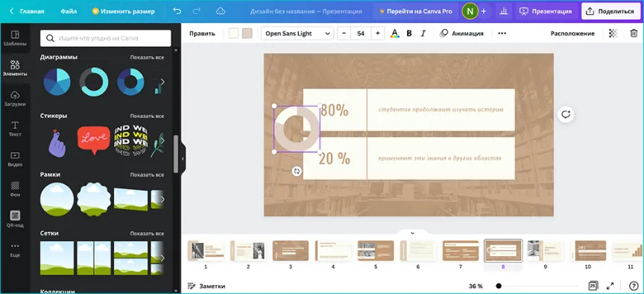
Task: Show all Сетки items
Action: (147, 234)
